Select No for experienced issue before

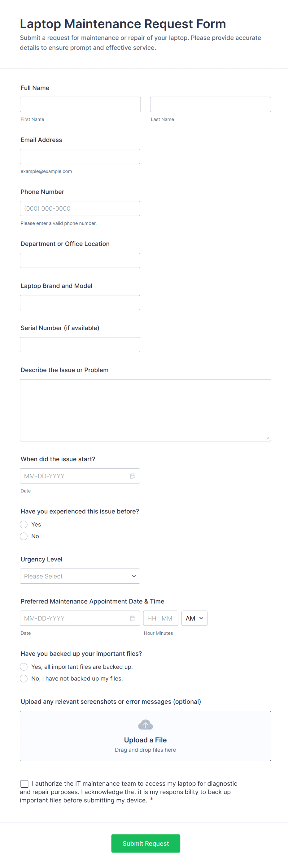point(24,536)
